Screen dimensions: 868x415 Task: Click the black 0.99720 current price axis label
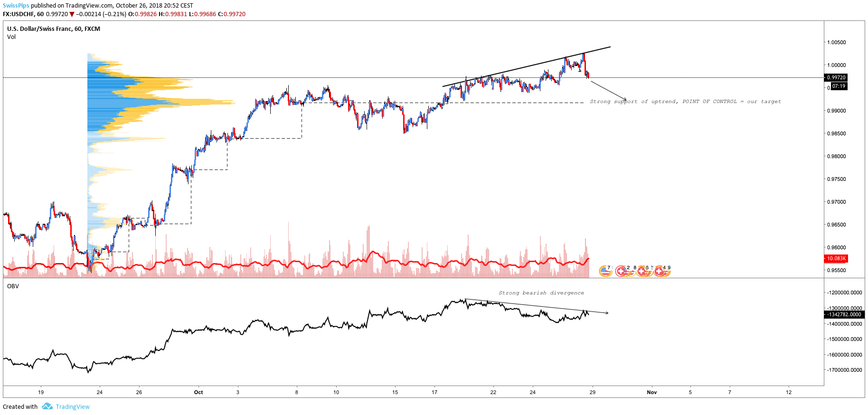click(x=836, y=77)
